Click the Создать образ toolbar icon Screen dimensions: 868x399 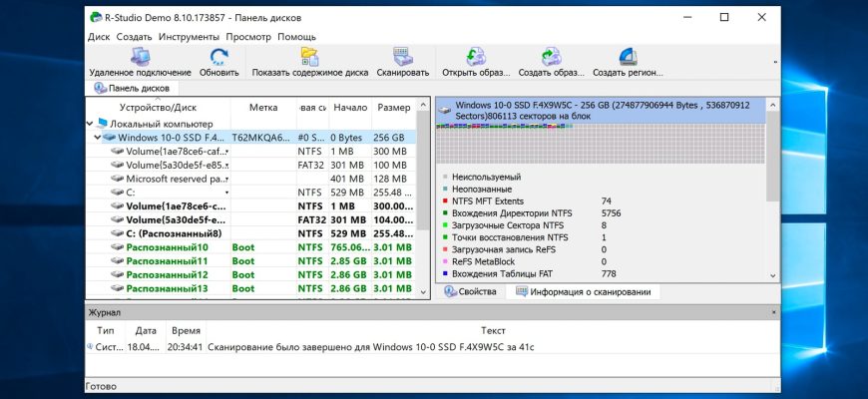point(552,57)
